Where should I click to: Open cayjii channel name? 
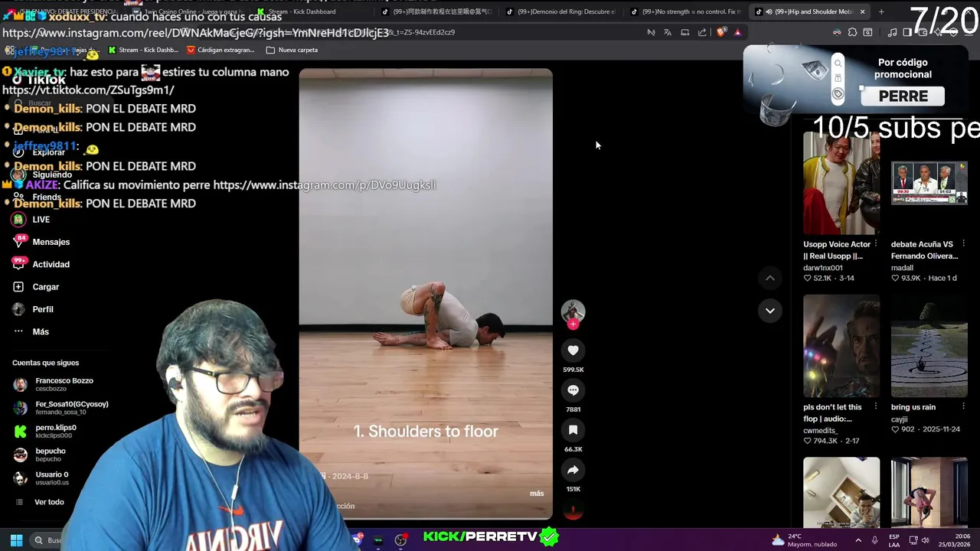tap(900, 419)
